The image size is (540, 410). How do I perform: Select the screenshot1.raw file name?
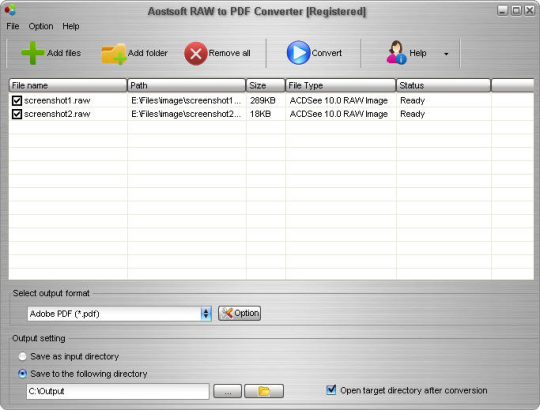pos(57,101)
